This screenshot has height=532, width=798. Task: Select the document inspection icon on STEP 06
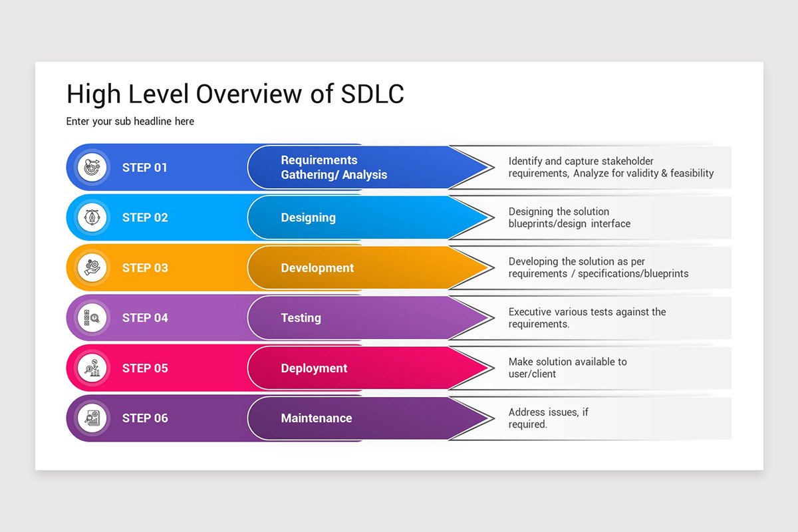click(x=91, y=418)
